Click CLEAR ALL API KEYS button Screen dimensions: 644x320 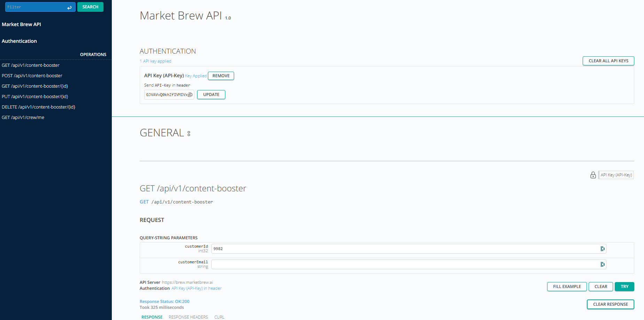point(608,61)
